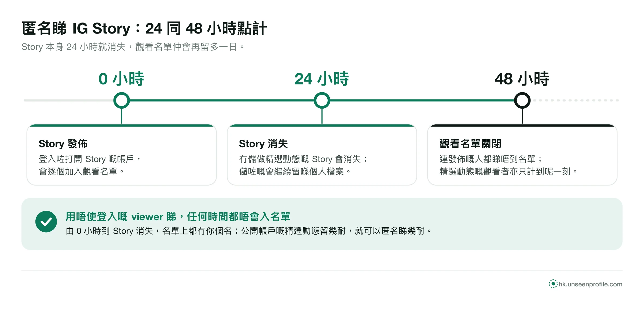Click the Story 發佈 card title
The height and width of the screenshot is (310, 644).
pyautogui.click(x=63, y=144)
